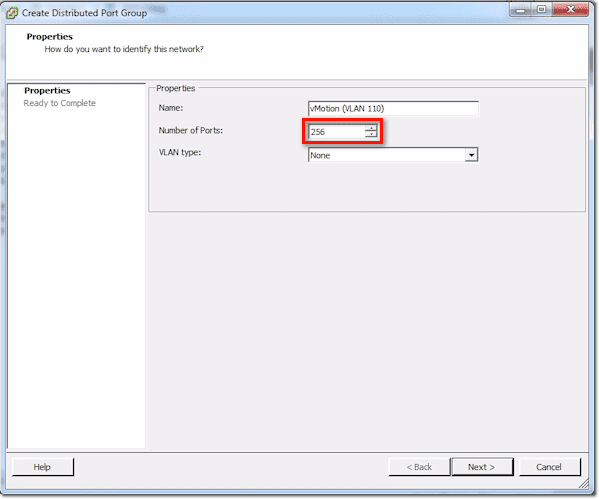The height and width of the screenshot is (499, 599).
Task: Select the Ready to Complete step
Action: click(60, 103)
